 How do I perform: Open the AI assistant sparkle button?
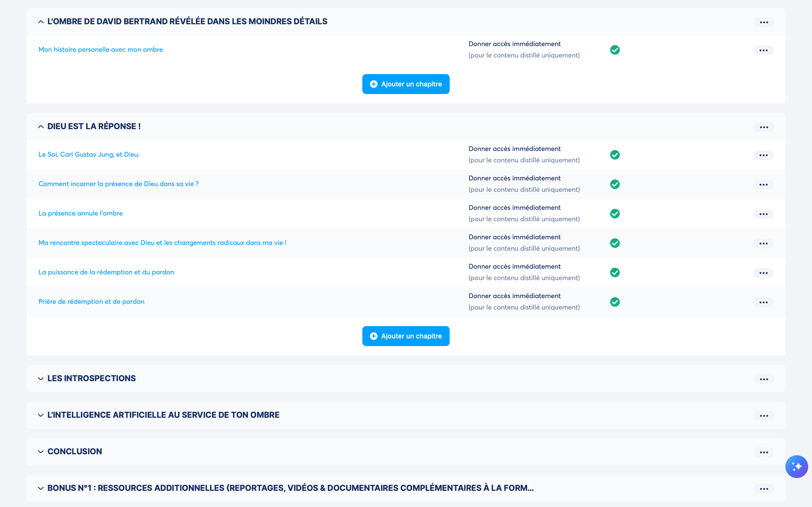[x=796, y=466]
